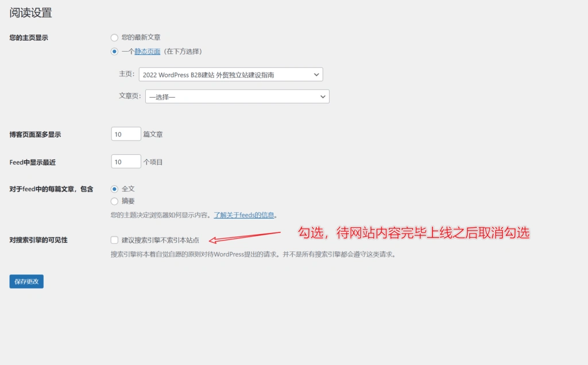
Task: Enable the 建议搜索引擎不索引本站点 checkbox
Action: 115,240
